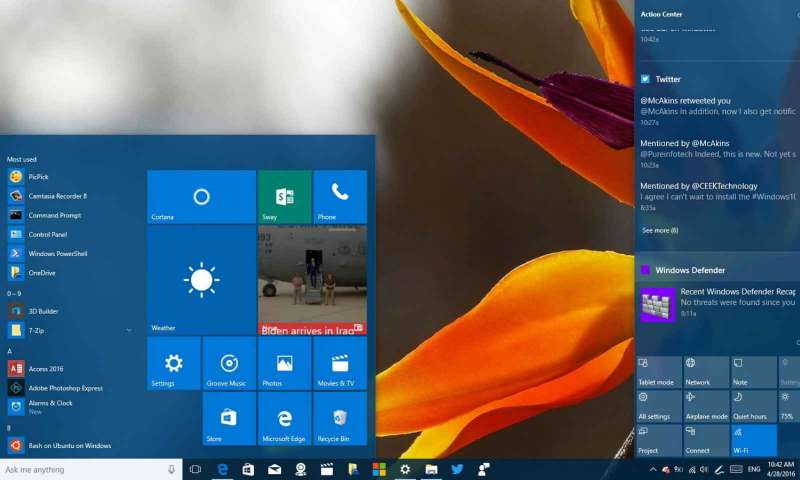Open the Settings gear on the taskbar
Image resolution: width=800 pixels, height=480 pixels.
405,469
